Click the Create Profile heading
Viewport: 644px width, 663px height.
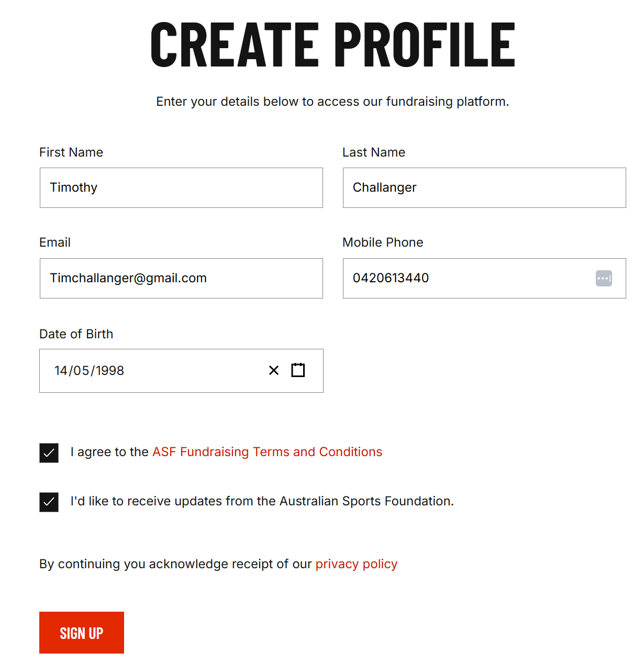(333, 45)
